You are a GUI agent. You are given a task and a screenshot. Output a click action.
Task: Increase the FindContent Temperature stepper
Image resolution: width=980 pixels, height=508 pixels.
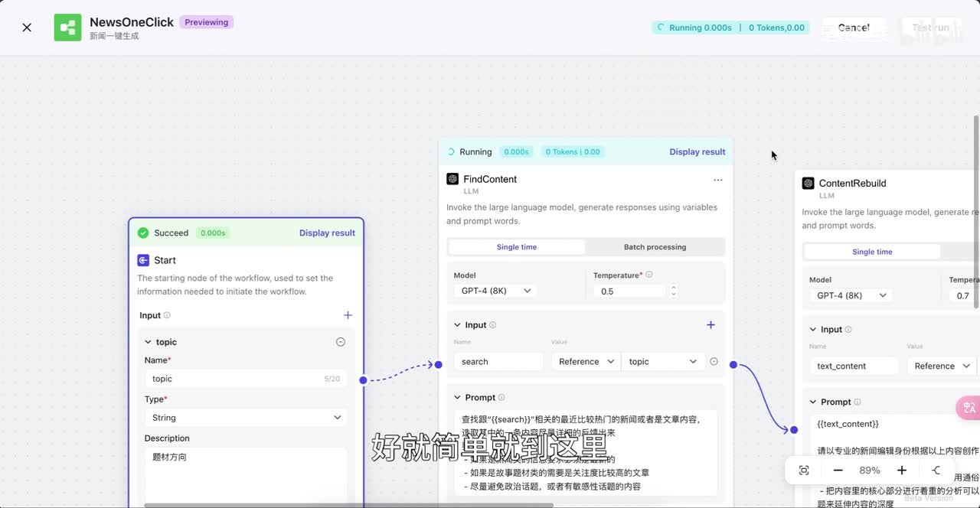pos(674,288)
